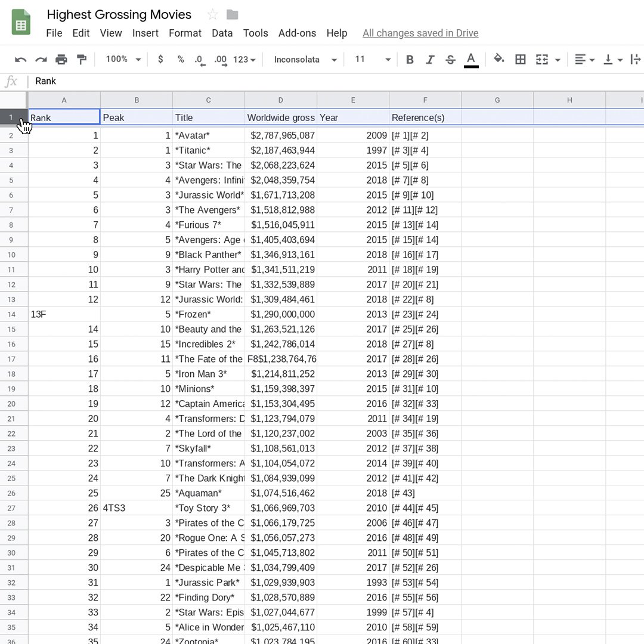644x644 pixels.
Task: Print the spreadsheet with the printer icon
Action: 61,60
